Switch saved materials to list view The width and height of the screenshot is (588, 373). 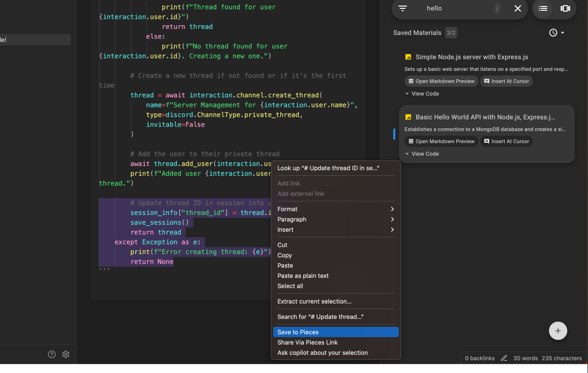[x=543, y=8]
